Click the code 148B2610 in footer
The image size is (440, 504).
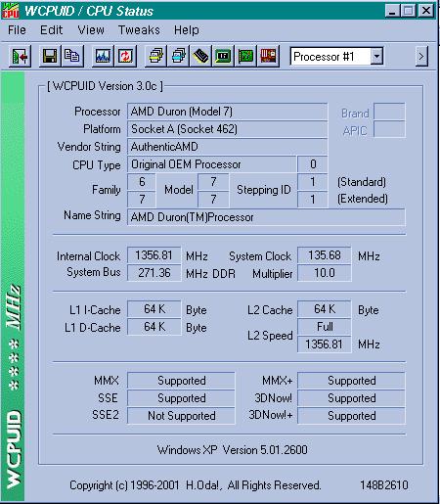pos(384,485)
